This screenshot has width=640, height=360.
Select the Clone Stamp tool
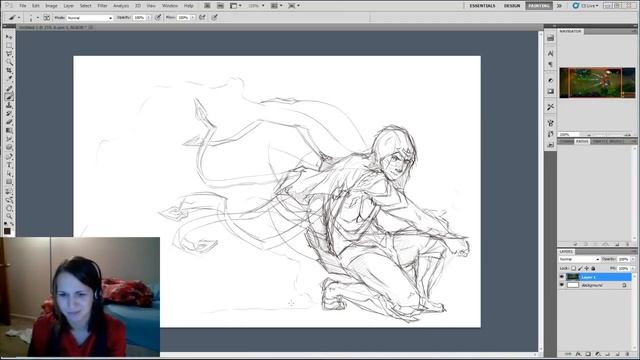tap(9, 105)
